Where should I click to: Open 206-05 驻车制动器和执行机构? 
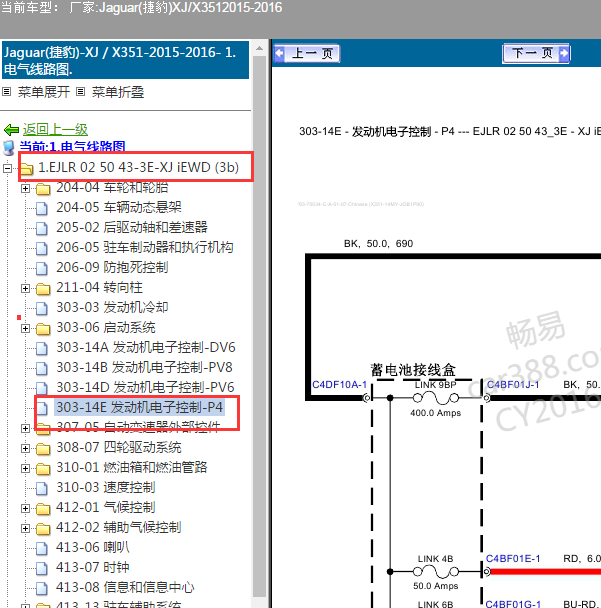point(145,247)
